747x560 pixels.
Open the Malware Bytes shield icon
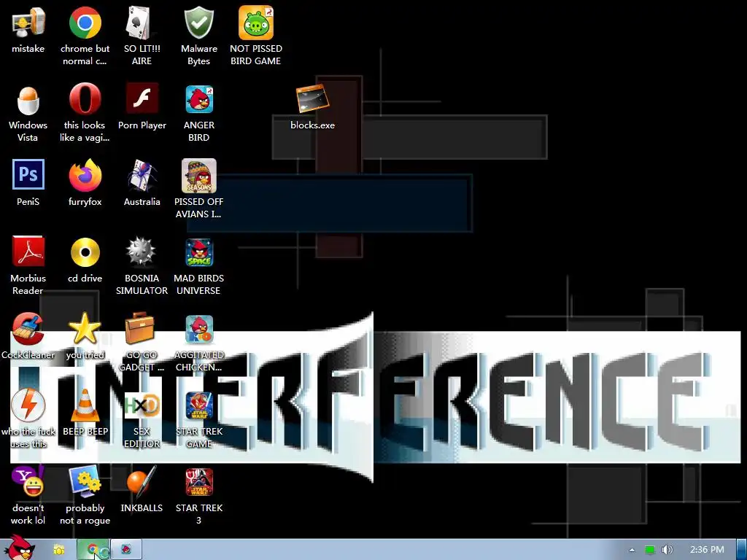click(x=198, y=23)
